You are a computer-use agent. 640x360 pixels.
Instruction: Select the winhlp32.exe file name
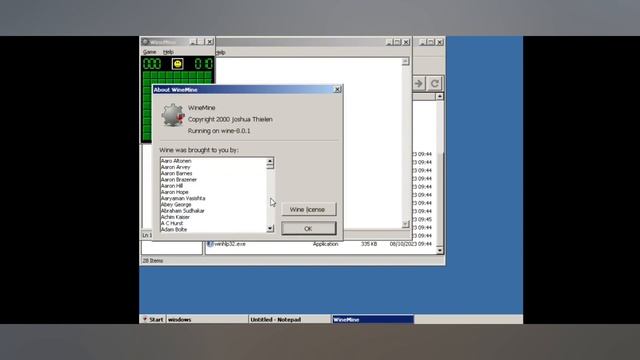click(x=230, y=244)
